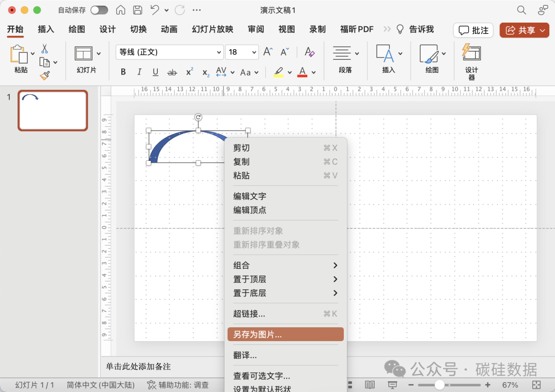Click the undo arrow icon
This screenshot has width=555, height=392.
point(154,10)
